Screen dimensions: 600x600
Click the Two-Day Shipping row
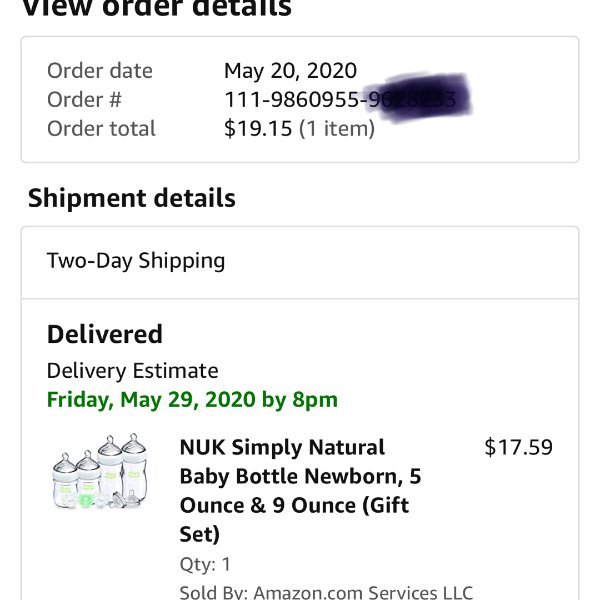[x=300, y=262]
